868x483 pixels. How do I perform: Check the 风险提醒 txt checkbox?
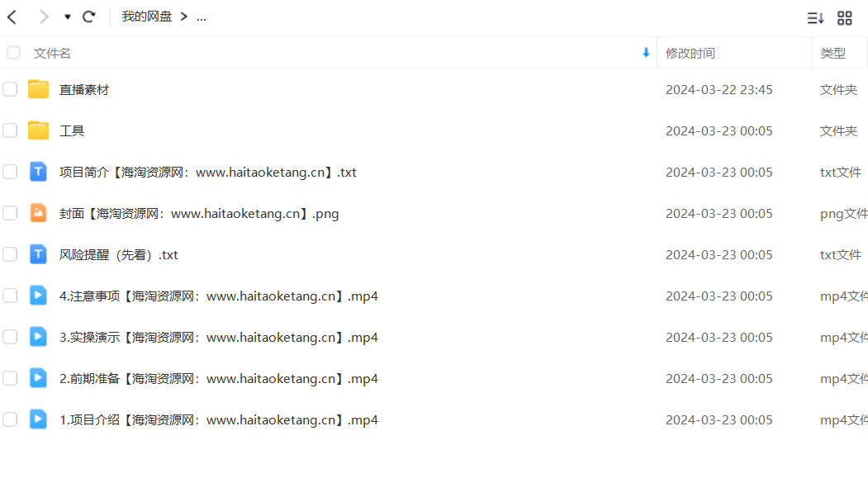10,254
